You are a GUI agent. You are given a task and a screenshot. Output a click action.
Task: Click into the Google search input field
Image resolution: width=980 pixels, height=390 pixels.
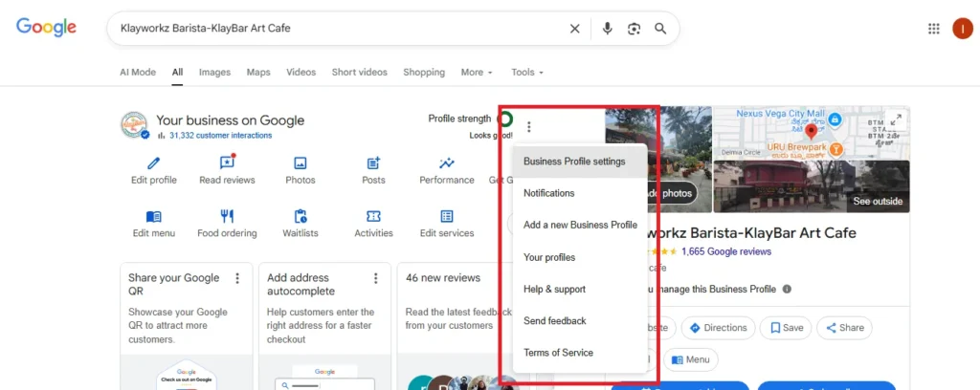pyautogui.click(x=335, y=29)
